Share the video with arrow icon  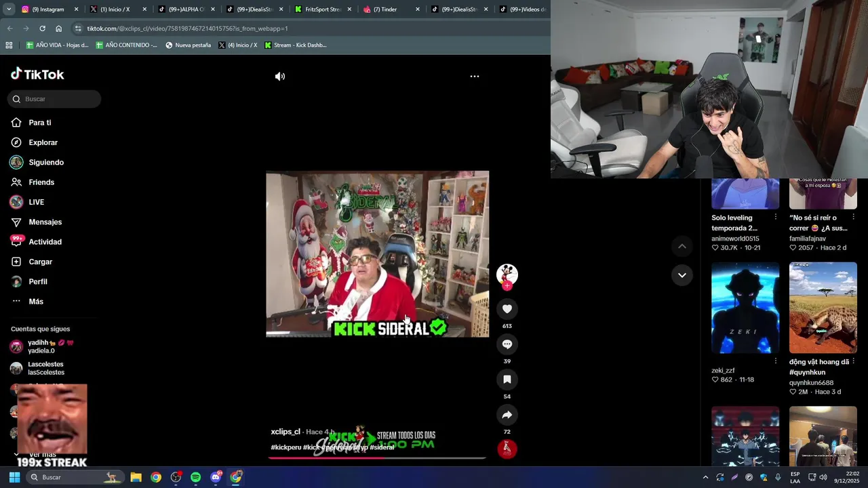pos(507,415)
